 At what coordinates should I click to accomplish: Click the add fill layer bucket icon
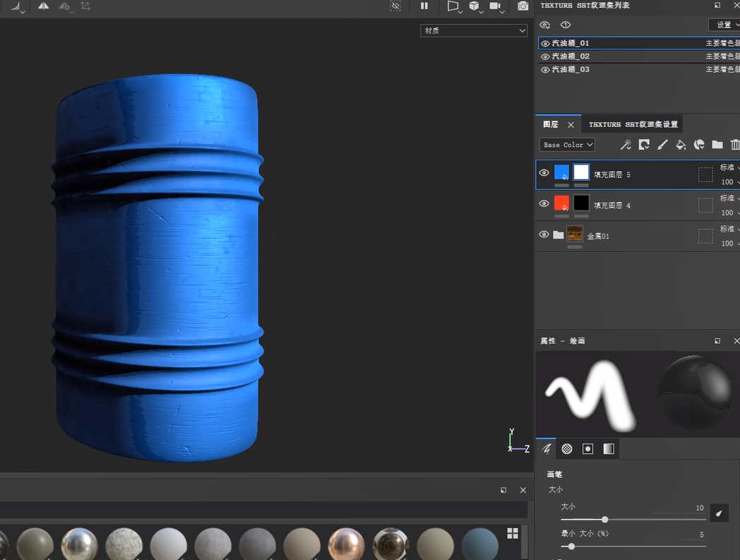click(681, 145)
